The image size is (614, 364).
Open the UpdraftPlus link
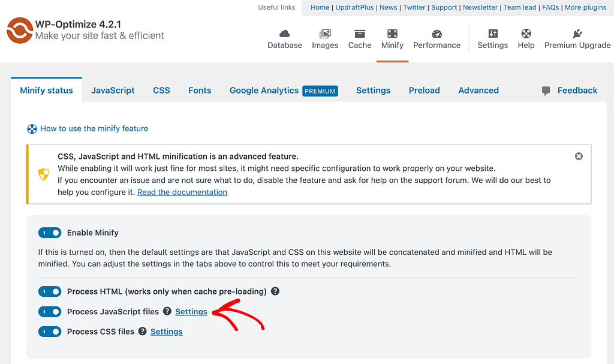[x=354, y=7]
